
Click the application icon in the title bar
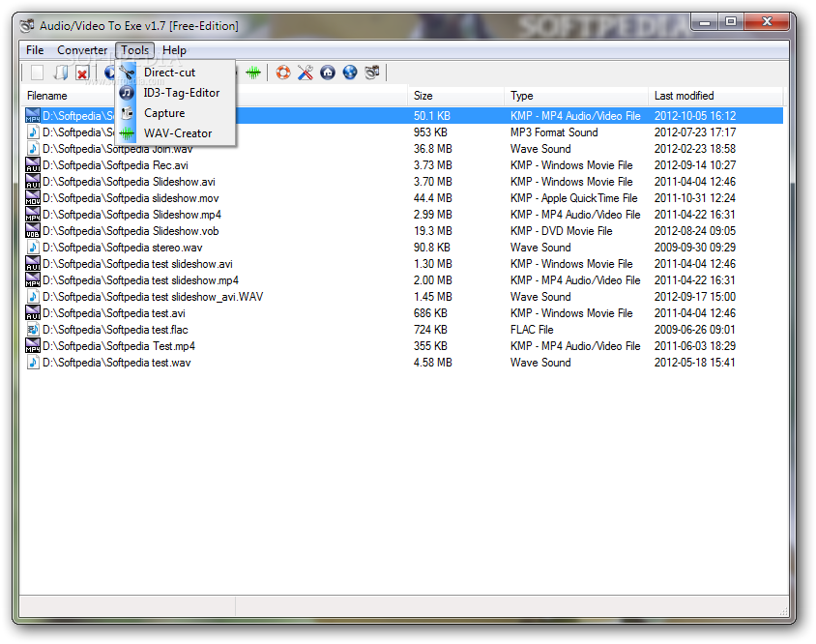point(27,25)
